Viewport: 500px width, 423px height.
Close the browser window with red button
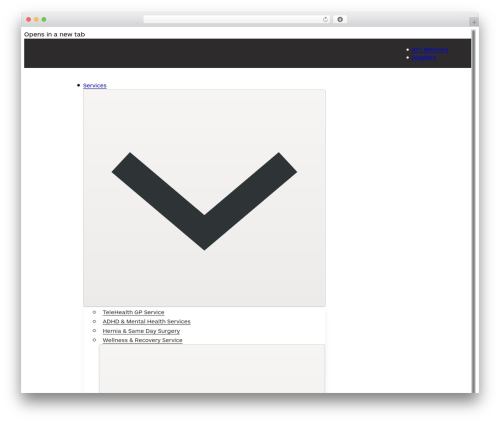pos(29,19)
